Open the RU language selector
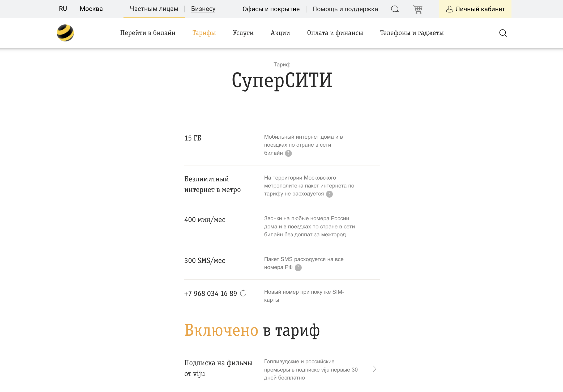Image resolution: width=563 pixels, height=392 pixels. click(x=63, y=9)
